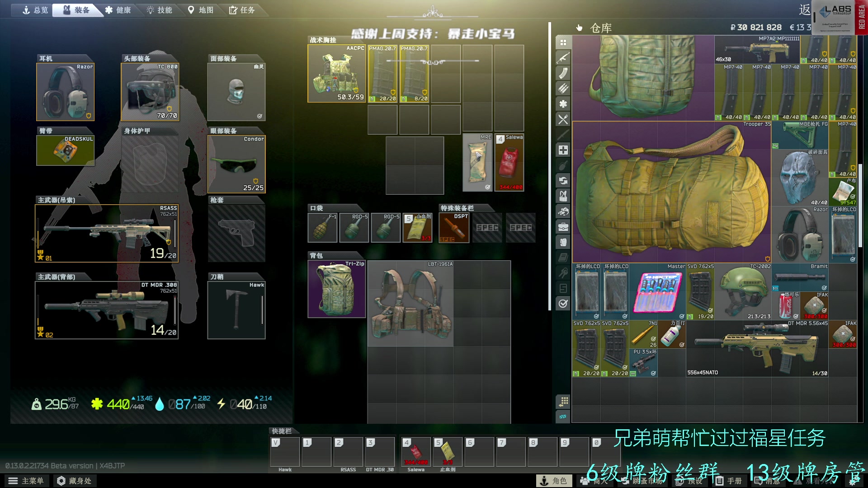Select the Trooper 35 bag in stash
The image size is (868, 488).
point(672,192)
